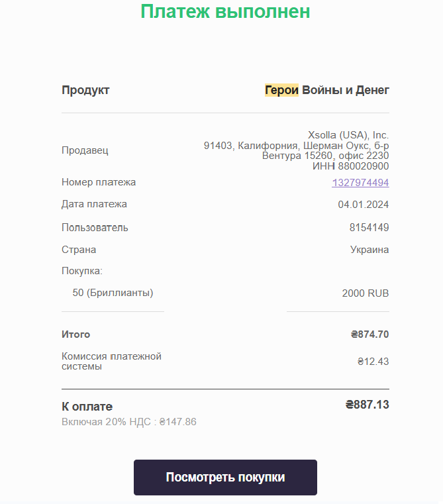Click the commission amount ₴12.43
The image size is (443, 504).
tap(373, 362)
